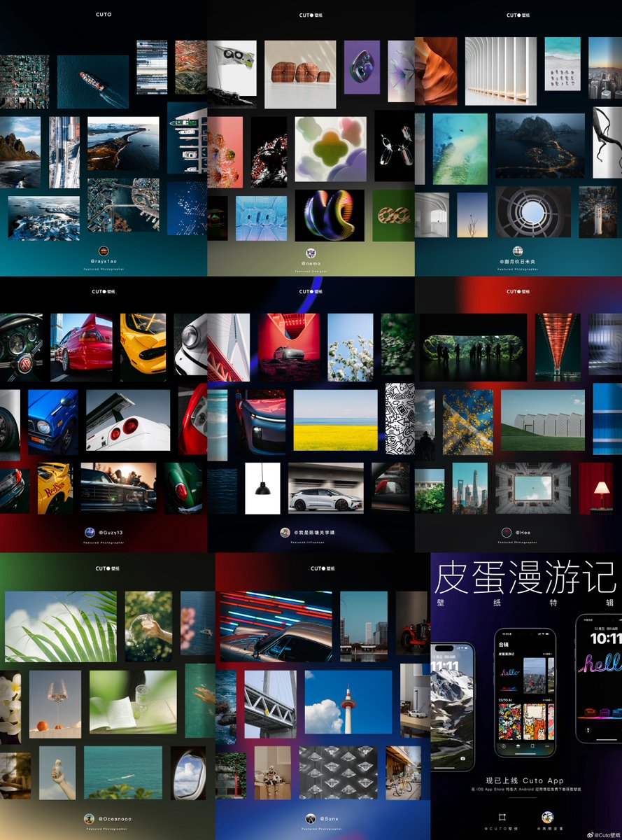The height and width of the screenshot is (840, 622).
Task: Tap the bookmark tab in the phone mockup
Action: [532, 746]
